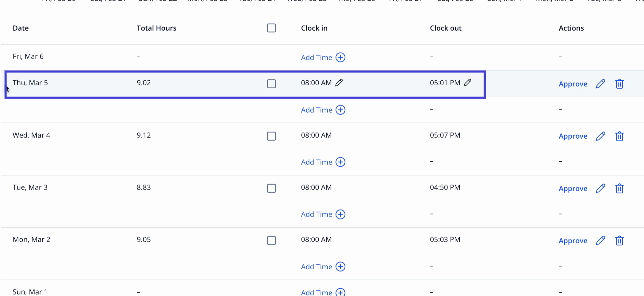The width and height of the screenshot is (644, 296).
Task: Delete the Tue, Mar 3 time entry
Action: 619,188
